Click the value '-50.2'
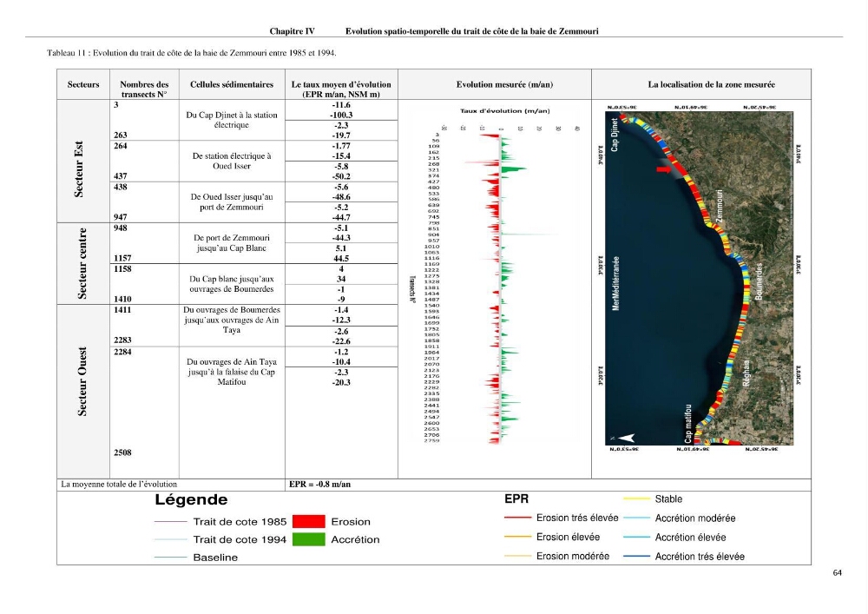The image size is (868, 614). [x=341, y=176]
